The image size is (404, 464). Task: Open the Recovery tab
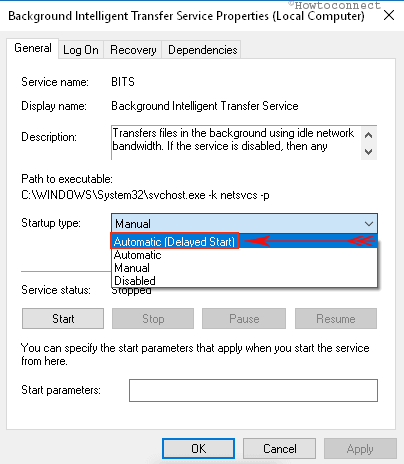click(133, 50)
